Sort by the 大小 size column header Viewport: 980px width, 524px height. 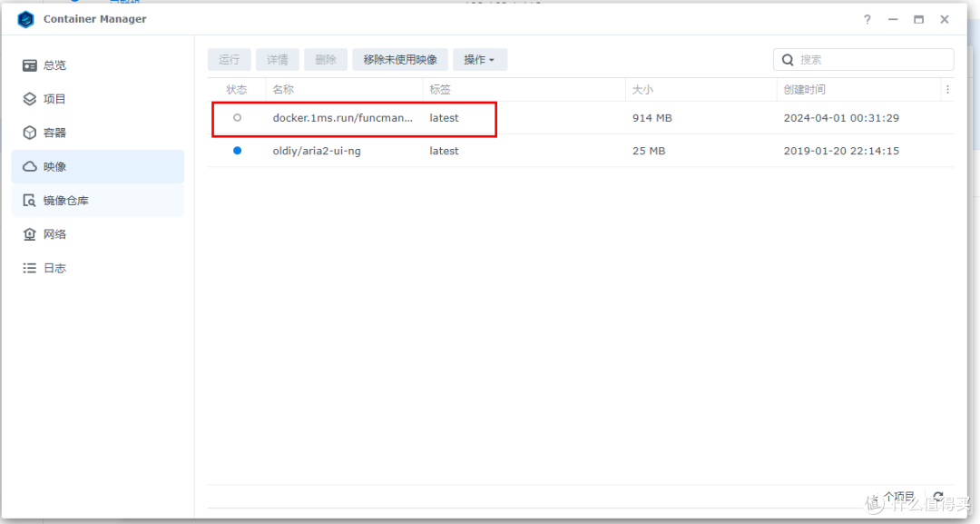pyautogui.click(x=701, y=89)
